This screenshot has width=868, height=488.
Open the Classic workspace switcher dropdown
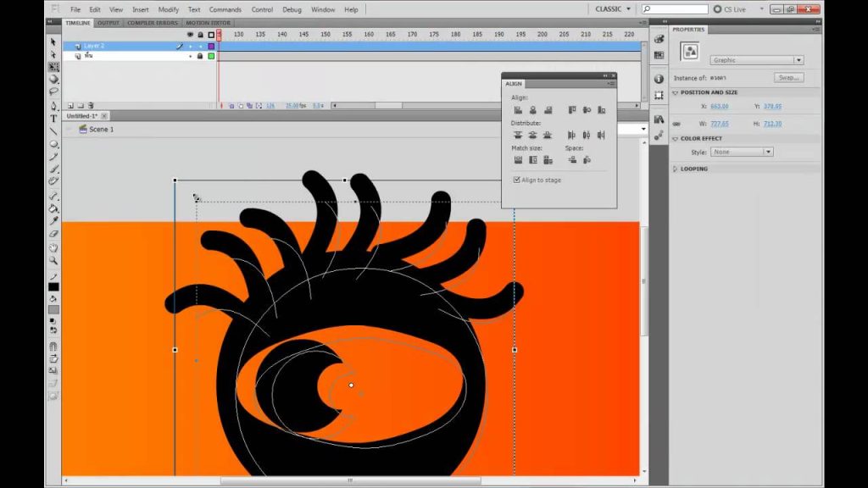[612, 8]
